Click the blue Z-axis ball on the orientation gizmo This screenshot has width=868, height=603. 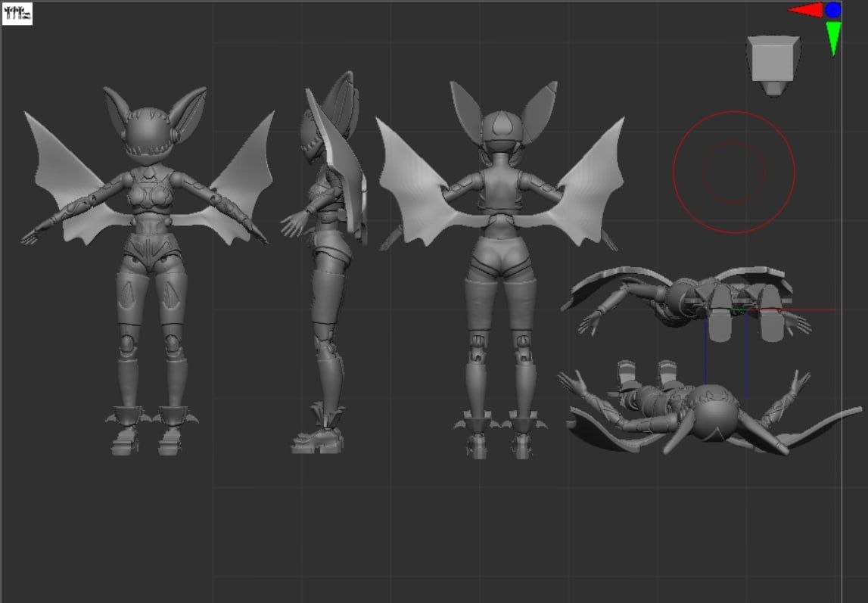833,10
